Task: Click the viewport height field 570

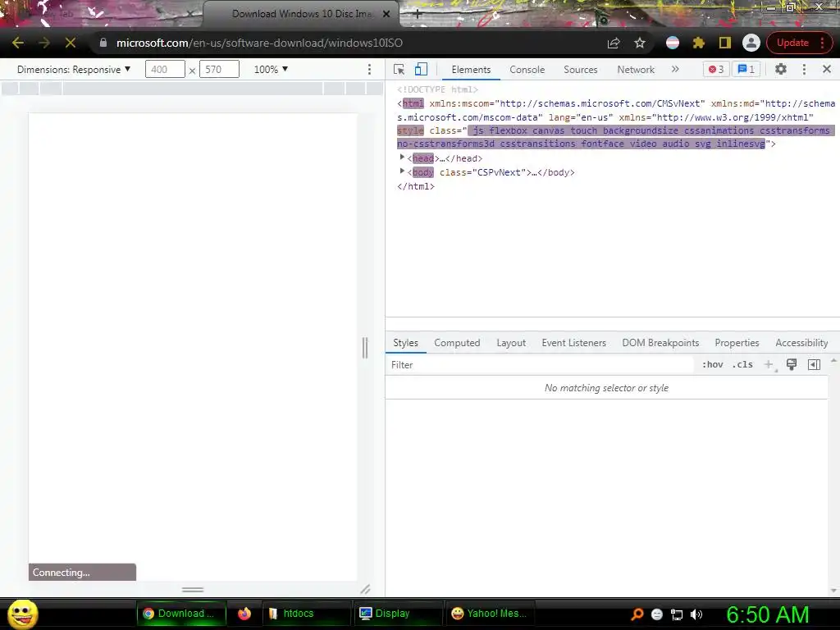Action: click(219, 69)
